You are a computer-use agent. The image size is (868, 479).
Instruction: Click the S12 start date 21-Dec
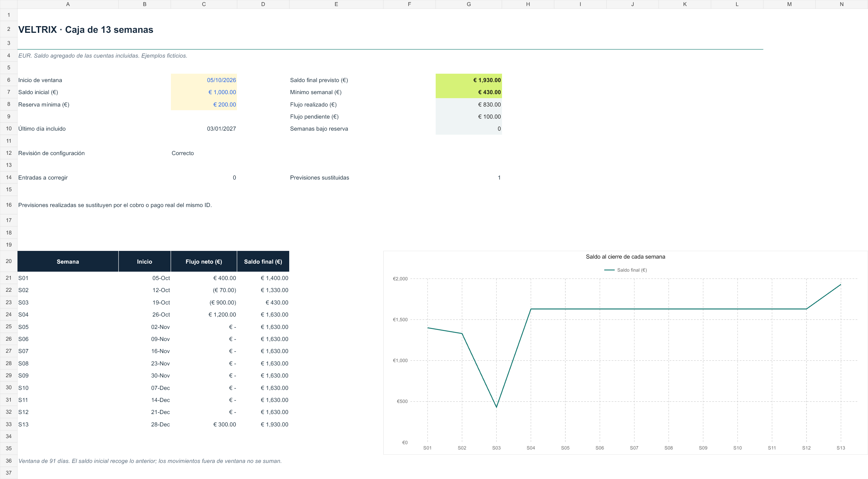coord(144,412)
